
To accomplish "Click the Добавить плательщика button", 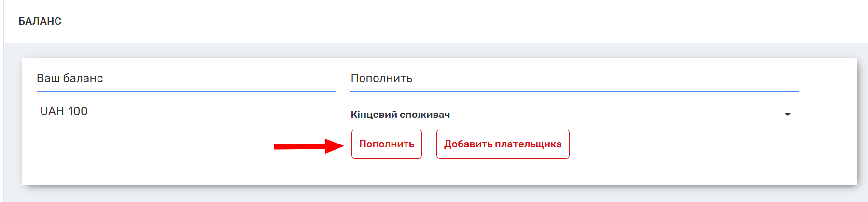I will coord(503,144).
